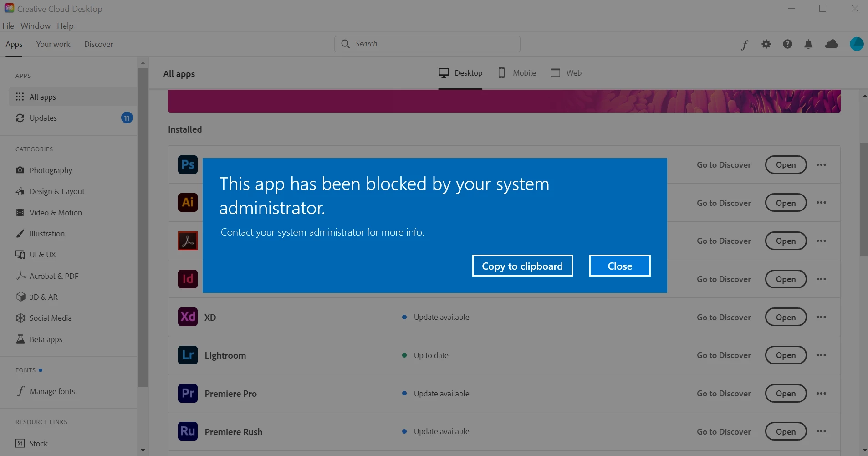Open the fonts icon in top toolbar
Image resolution: width=868 pixels, height=456 pixels.
coord(745,44)
